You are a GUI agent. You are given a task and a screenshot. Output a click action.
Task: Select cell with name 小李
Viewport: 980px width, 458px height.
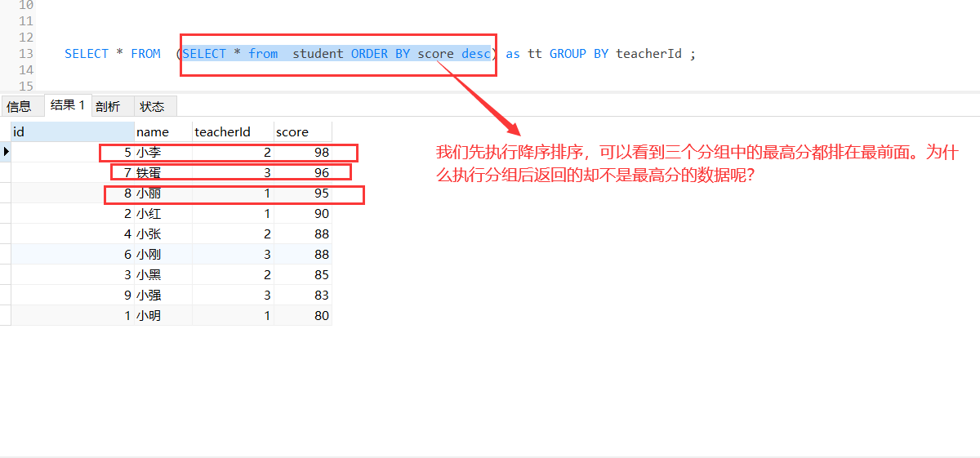coord(163,152)
